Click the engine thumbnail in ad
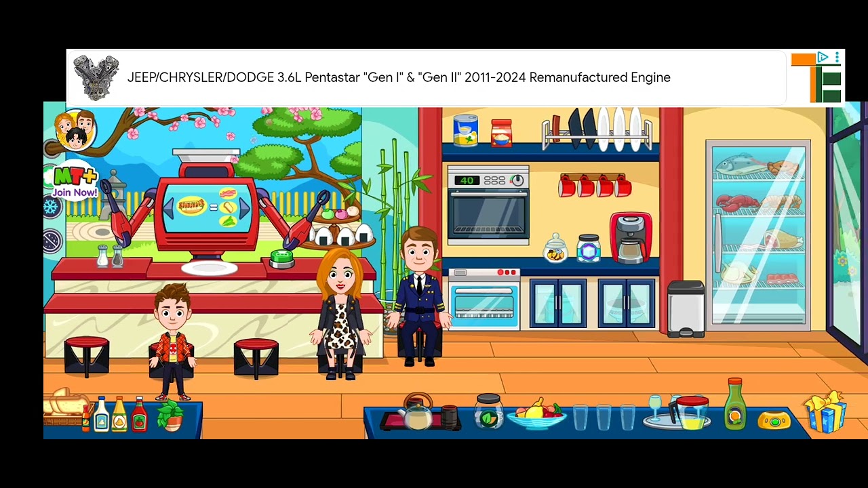The height and width of the screenshot is (488, 868). (96, 77)
